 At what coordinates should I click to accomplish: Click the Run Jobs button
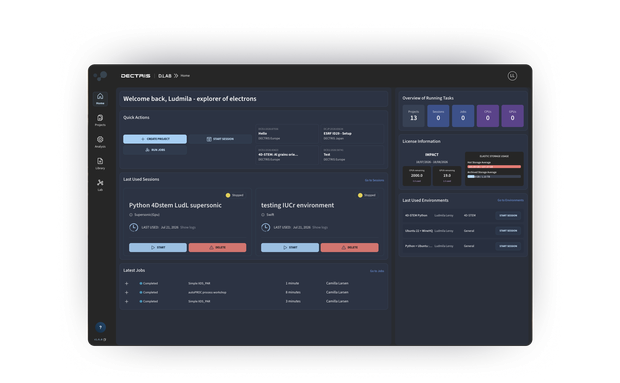155,150
